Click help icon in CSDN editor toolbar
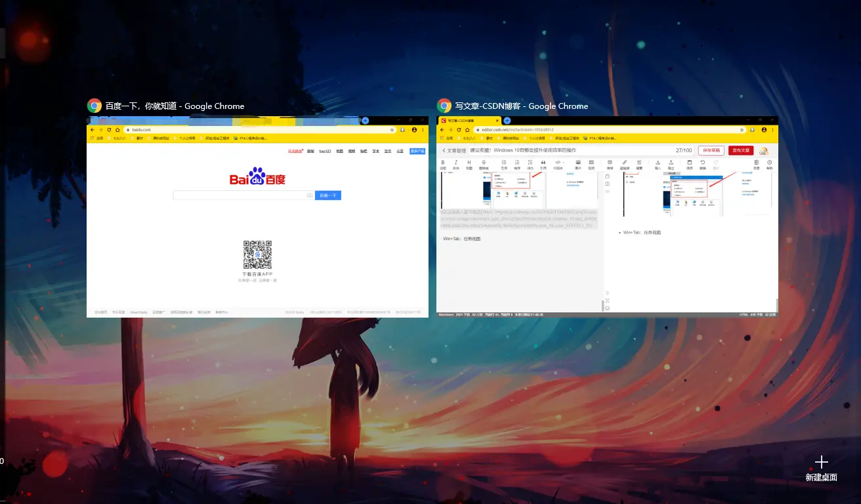861x504 pixels. click(770, 162)
